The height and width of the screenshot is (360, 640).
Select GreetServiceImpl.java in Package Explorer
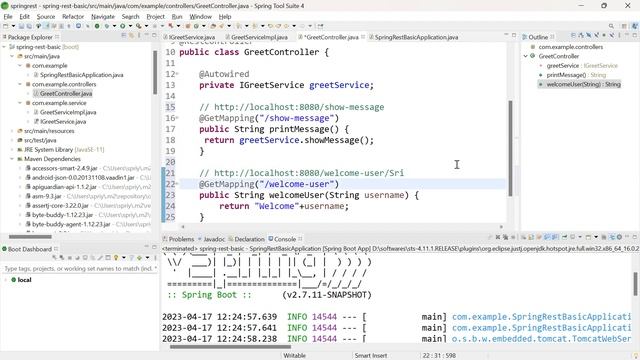tap(68, 112)
